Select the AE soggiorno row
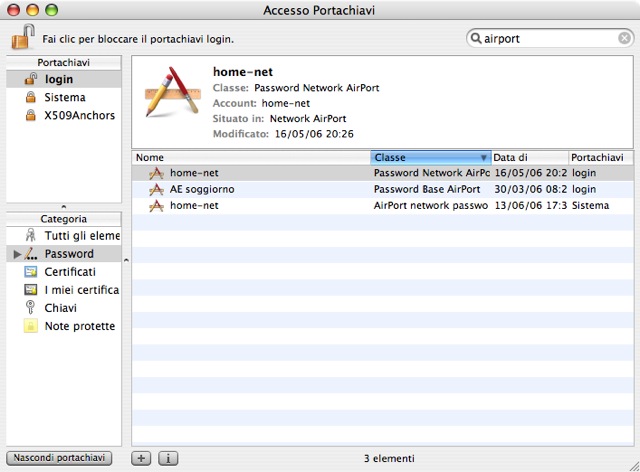The image size is (640, 472). pyautogui.click(x=382, y=189)
